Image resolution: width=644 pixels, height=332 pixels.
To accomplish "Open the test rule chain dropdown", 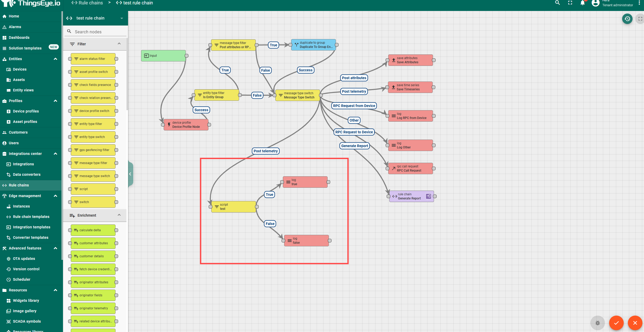I will [x=122, y=18].
